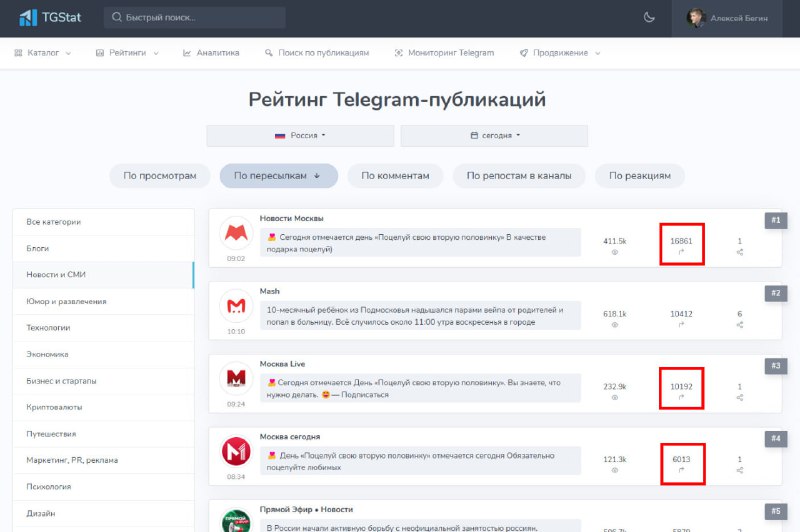
Task: Click share icon in Mash row
Action: click(740, 325)
